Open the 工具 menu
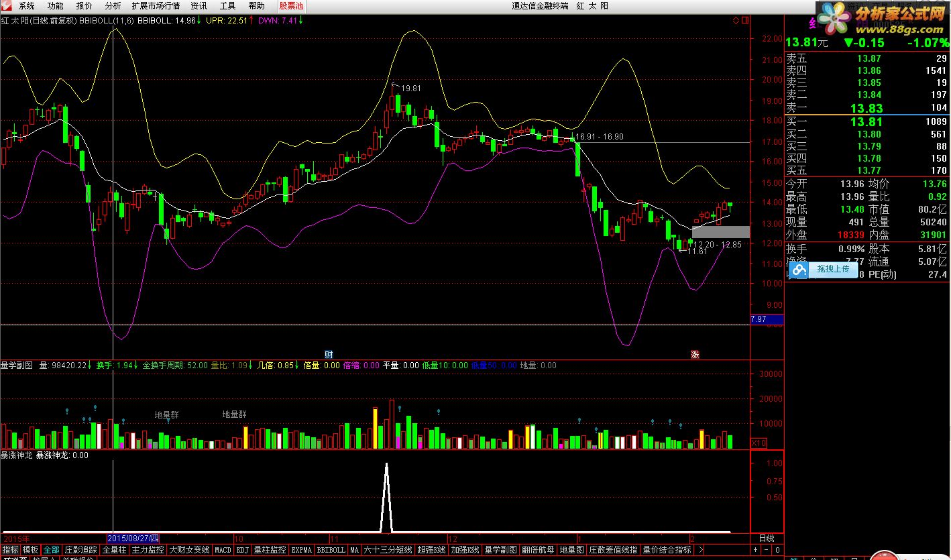The width and height of the screenshot is (951, 560). point(227,5)
